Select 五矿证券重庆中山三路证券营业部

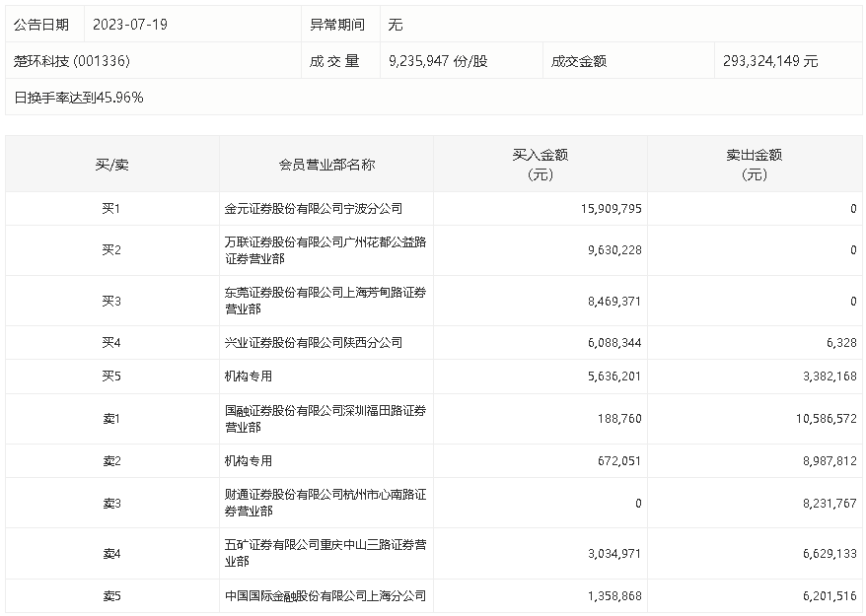click(x=325, y=554)
